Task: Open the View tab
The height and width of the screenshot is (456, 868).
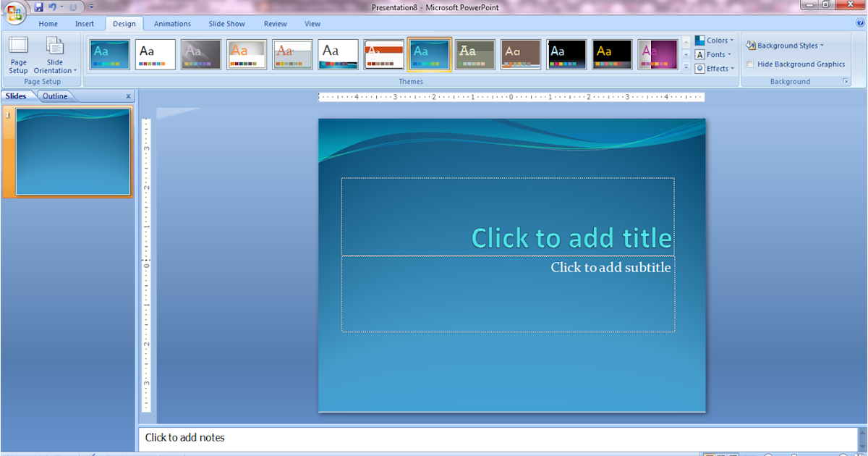Action: [x=312, y=24]
